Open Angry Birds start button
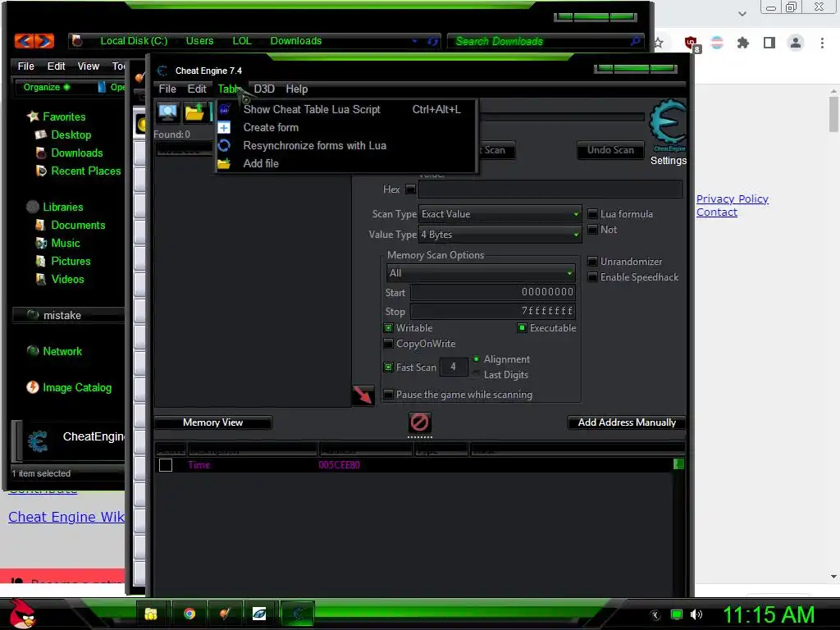The height and width of the screenshot is (630, 840). (x=21, y=614)
